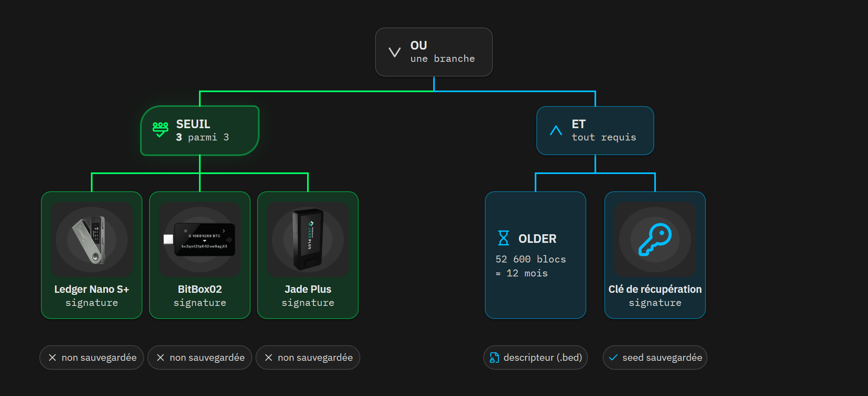Click 'non sauvegardée' badge under Ledger Nano S+
This screenshot has width=868, height=396.
92,358
